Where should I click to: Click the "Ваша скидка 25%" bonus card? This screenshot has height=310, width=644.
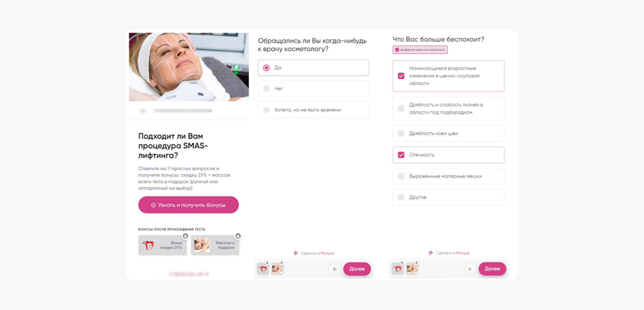click(162, 246)
